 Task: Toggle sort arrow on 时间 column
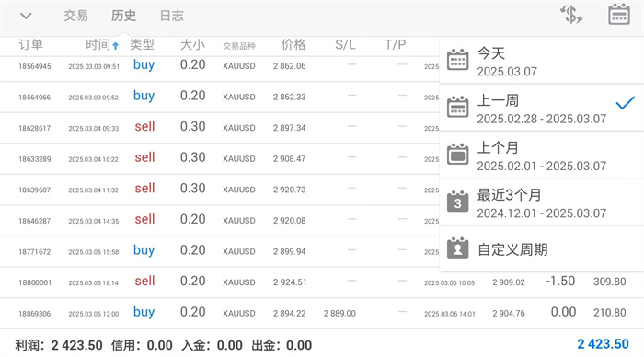point(116,46)
